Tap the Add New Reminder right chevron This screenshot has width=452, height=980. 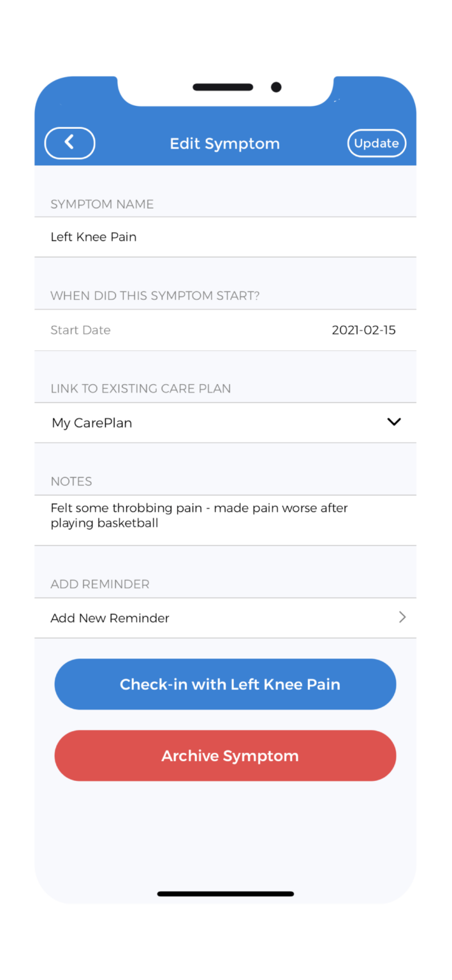click(402, 617)
